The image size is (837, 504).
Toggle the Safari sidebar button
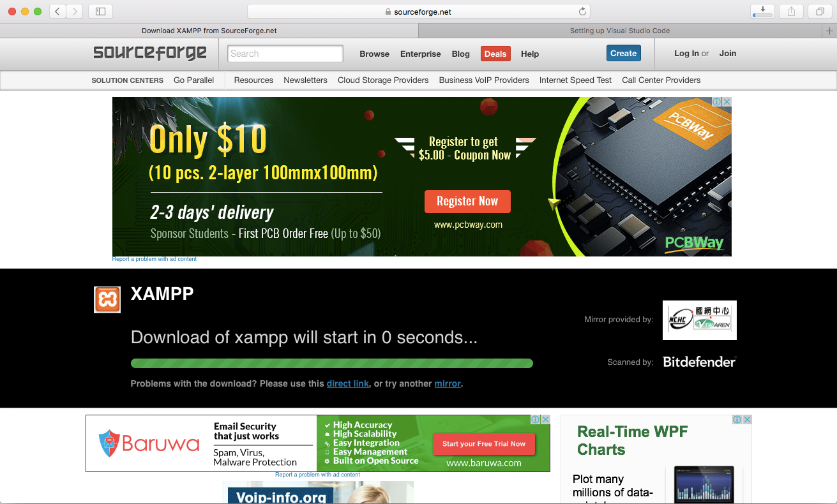[100, 11]
